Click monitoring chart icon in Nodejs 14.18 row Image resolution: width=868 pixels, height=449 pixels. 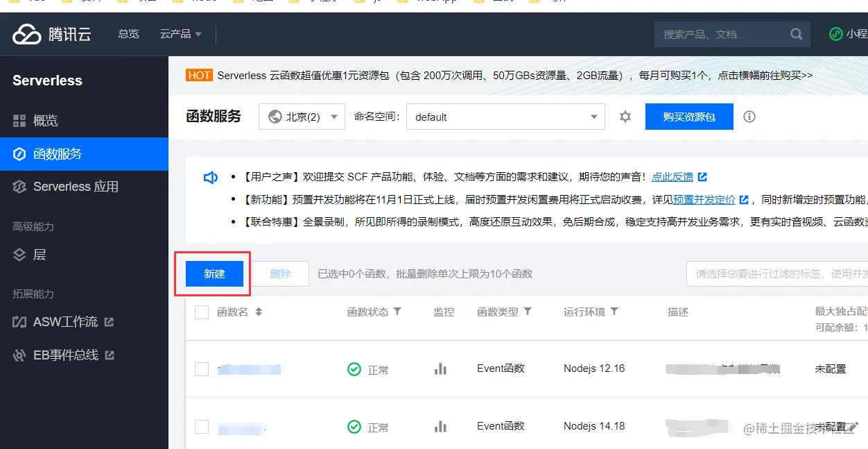point(440,426)
